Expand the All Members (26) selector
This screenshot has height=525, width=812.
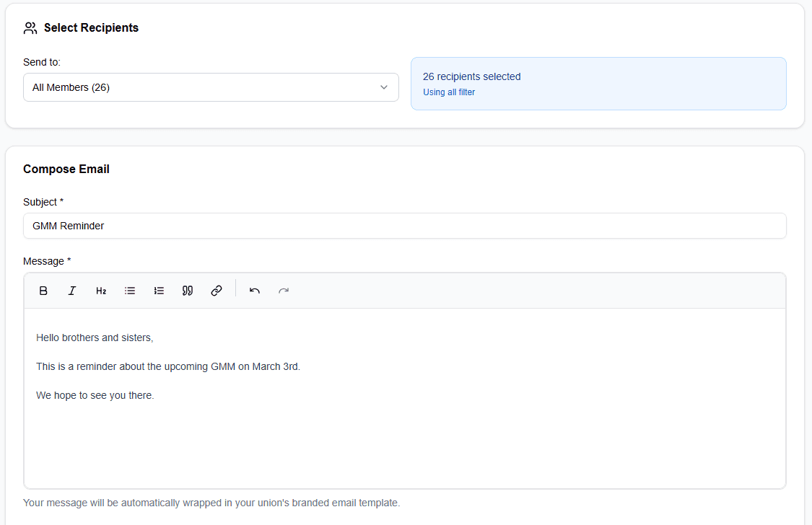[x=211, y=87]
